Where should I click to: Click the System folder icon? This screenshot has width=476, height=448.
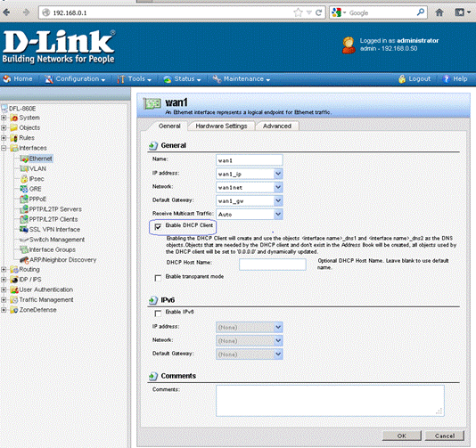(x=14, y=118)
